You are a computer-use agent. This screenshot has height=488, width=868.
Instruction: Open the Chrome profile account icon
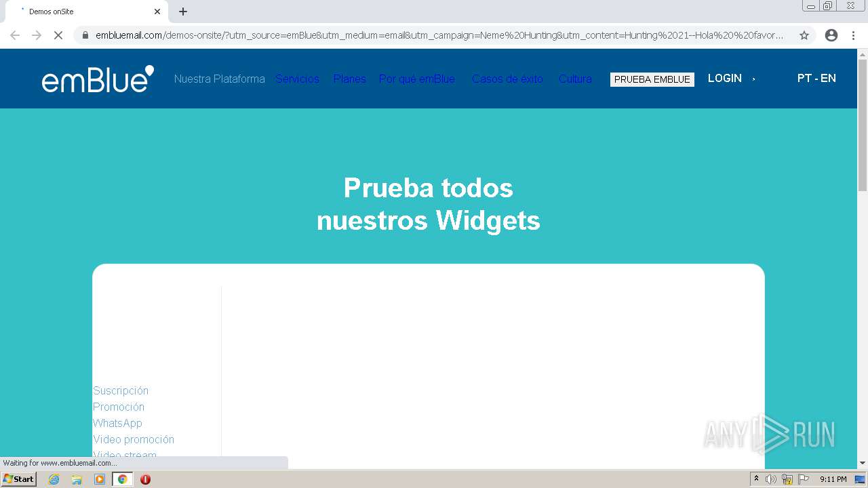click(831, 35)
